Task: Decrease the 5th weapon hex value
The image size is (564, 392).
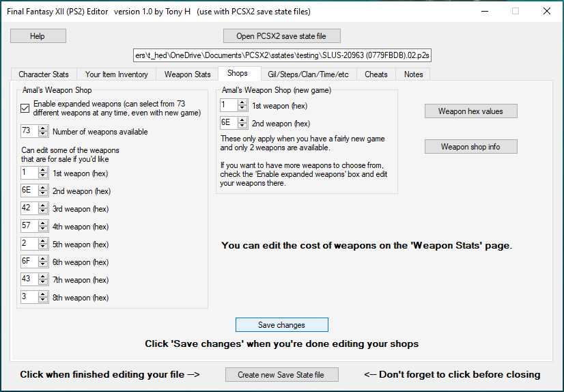Action: (x=43, y=247)
